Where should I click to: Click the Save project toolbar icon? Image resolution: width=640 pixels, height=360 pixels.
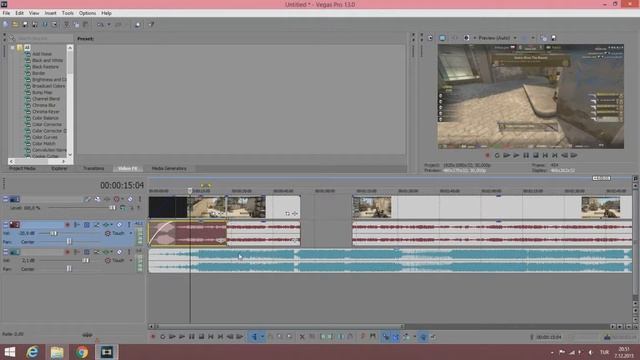click(x=25, y=24)
